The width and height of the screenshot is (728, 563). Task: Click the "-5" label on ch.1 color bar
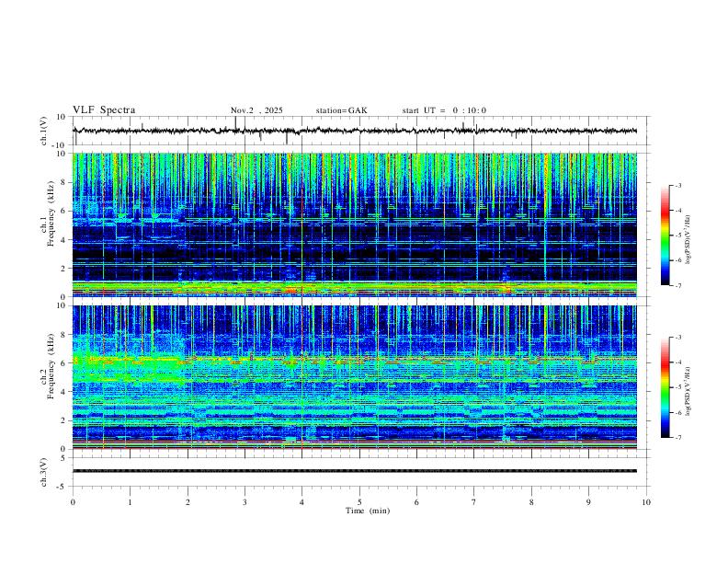point(678,236)
